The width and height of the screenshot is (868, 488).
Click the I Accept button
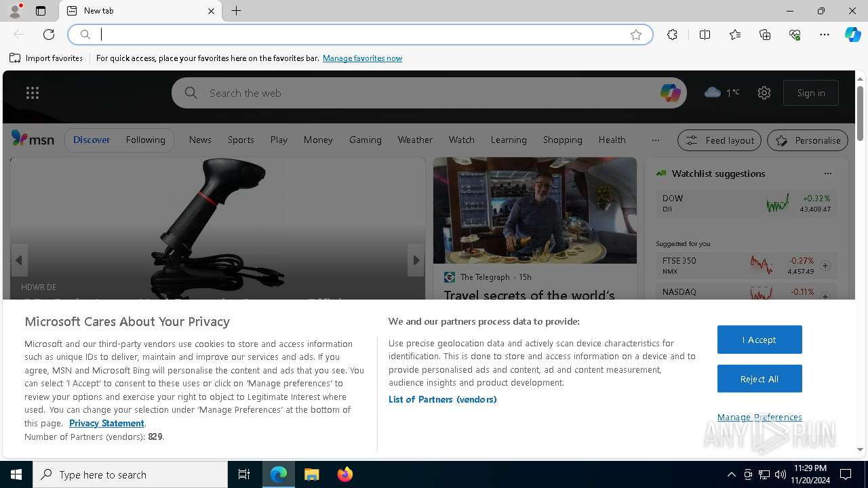point(759,340)
